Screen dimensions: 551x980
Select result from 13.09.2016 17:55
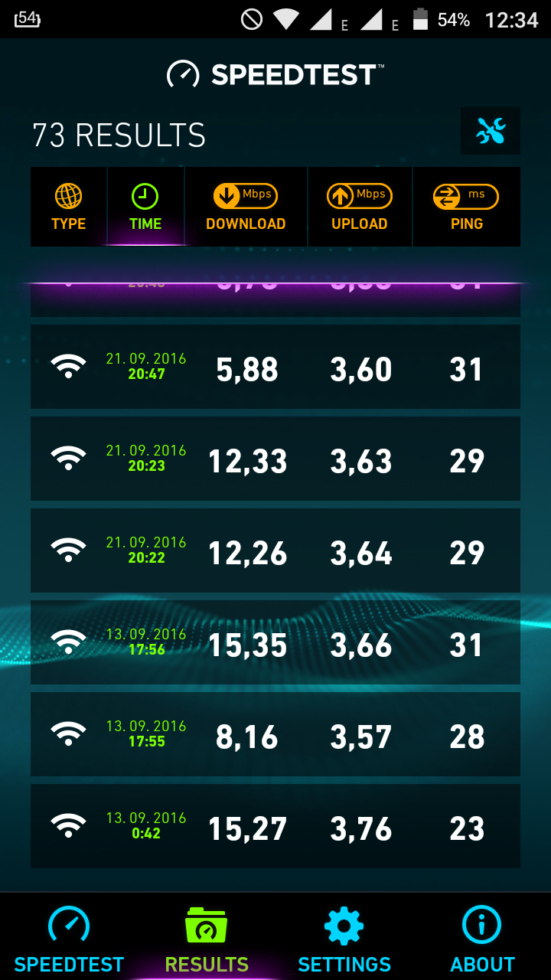[275, 734]
